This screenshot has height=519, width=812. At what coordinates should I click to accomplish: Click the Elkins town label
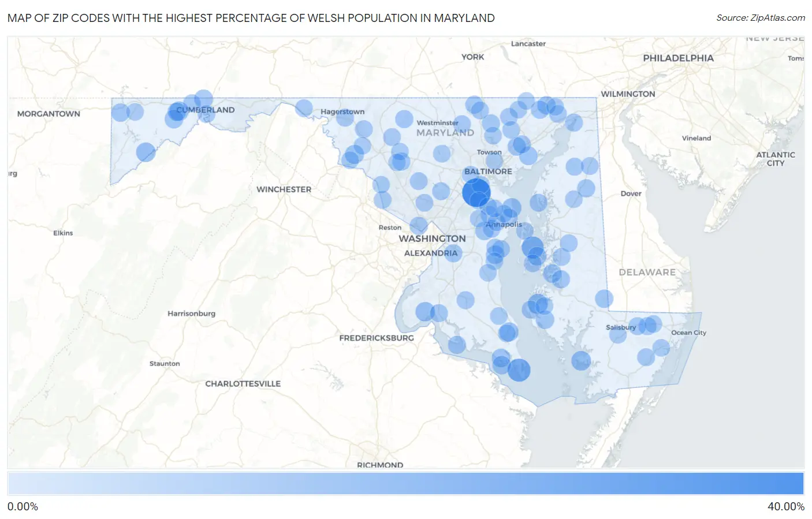pyautogui.click(x=63, y=233)
